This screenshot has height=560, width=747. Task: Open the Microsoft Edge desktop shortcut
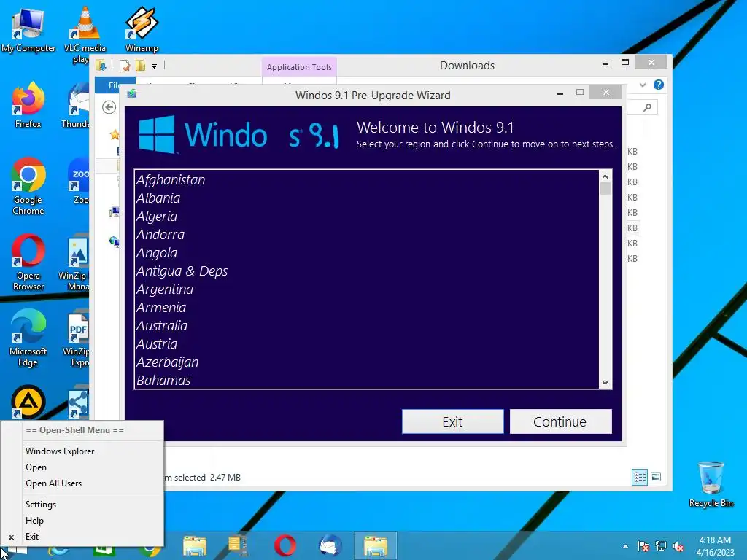pos(28,338)
